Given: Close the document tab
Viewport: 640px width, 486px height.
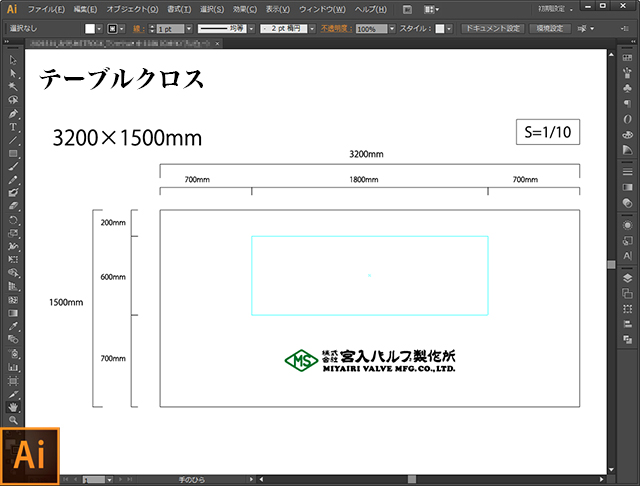Looking at the screenshot, I should pos(218,43).
